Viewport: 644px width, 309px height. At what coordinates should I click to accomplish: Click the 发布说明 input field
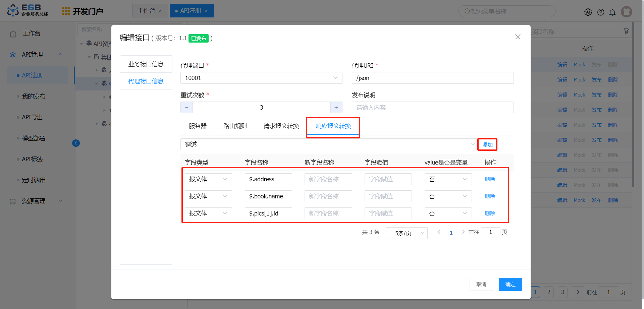click(432, 108)
